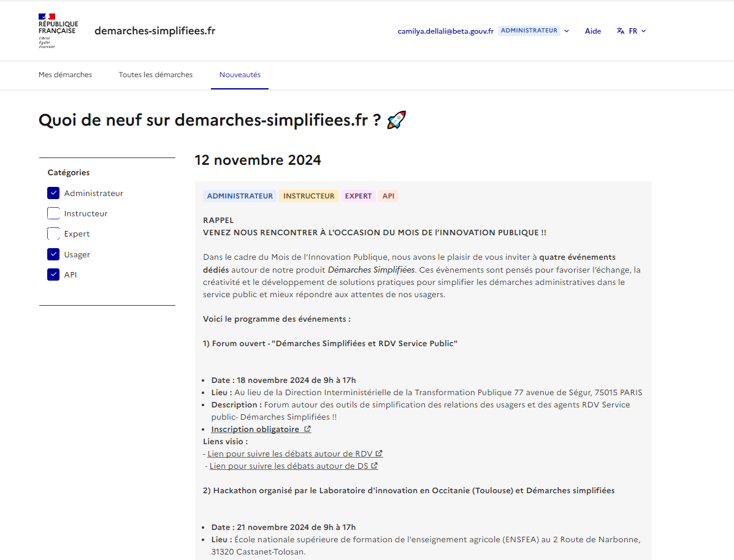Open Toutes les démarches tab

(156, 75)
